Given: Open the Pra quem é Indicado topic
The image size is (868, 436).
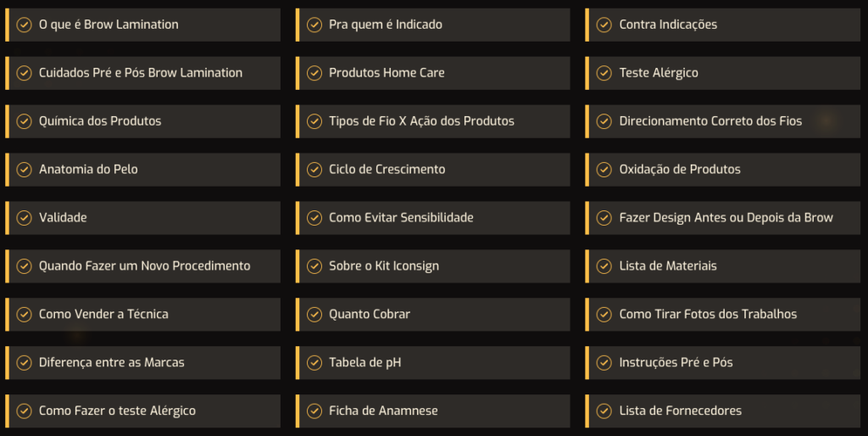Looking at the screenshot, I should point(433,25).
